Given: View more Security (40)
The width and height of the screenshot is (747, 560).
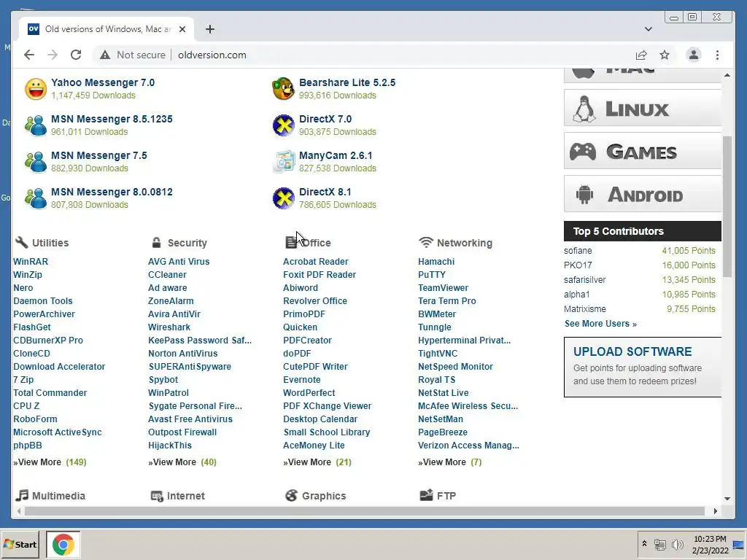Looking at the screenshot, I should [182, 462].
